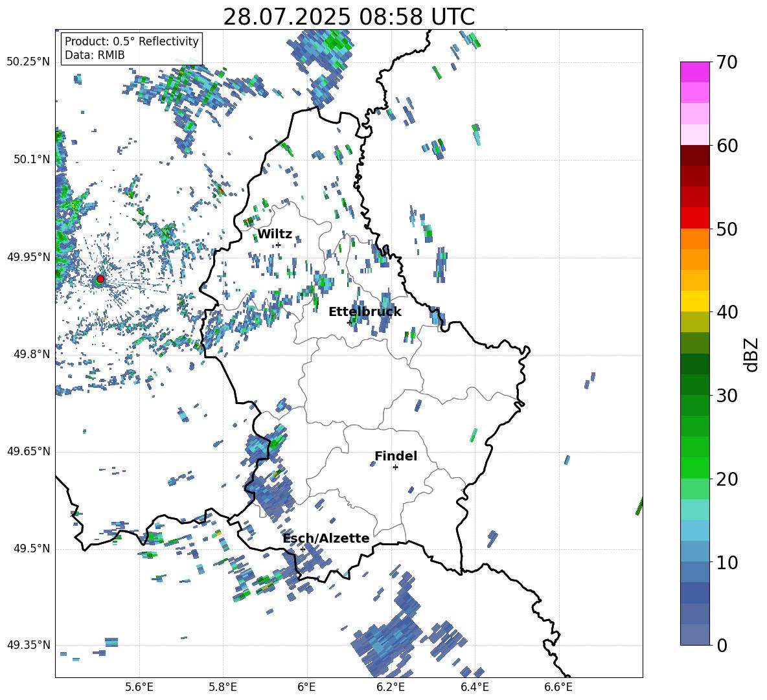Click the bright red colorbar swatch above 50 dBZ
This screenshot has width=767, height=700.
click(x=694, y=218)
